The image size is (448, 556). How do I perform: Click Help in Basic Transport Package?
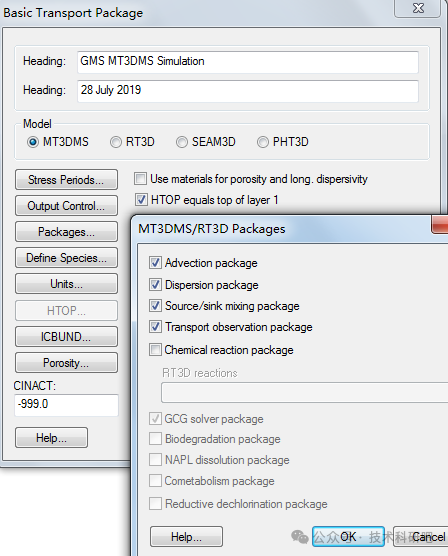tap(51, 438)
